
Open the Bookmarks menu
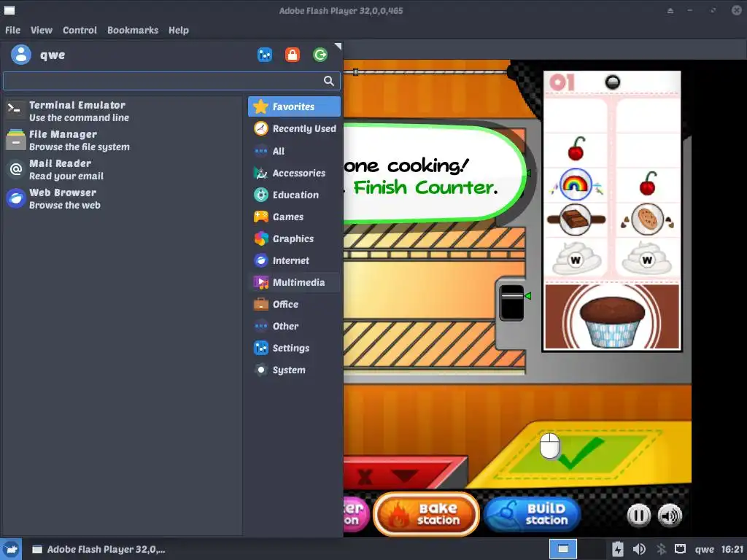click(x=133, y=30)
